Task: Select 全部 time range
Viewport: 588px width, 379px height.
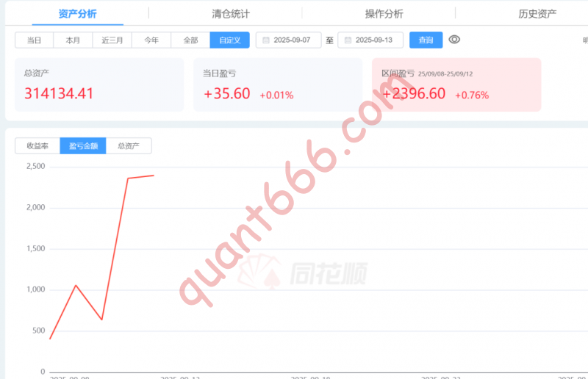Action: tap(190, 40)
